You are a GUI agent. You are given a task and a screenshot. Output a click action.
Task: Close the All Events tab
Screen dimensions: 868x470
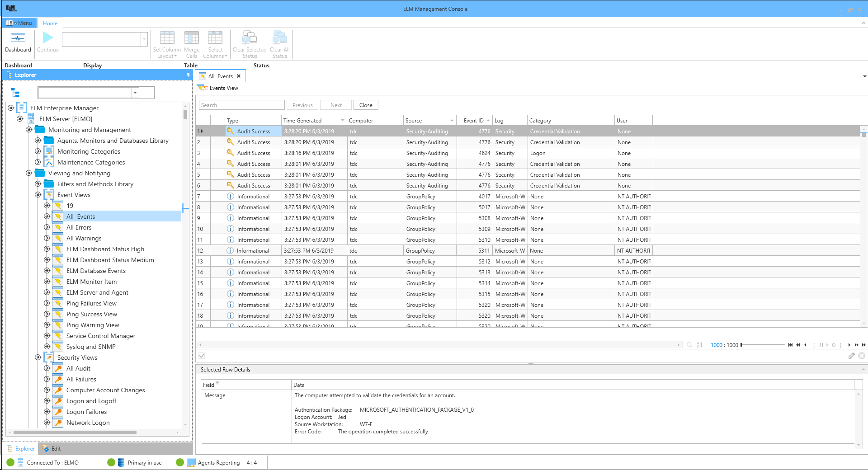(239, 76)
